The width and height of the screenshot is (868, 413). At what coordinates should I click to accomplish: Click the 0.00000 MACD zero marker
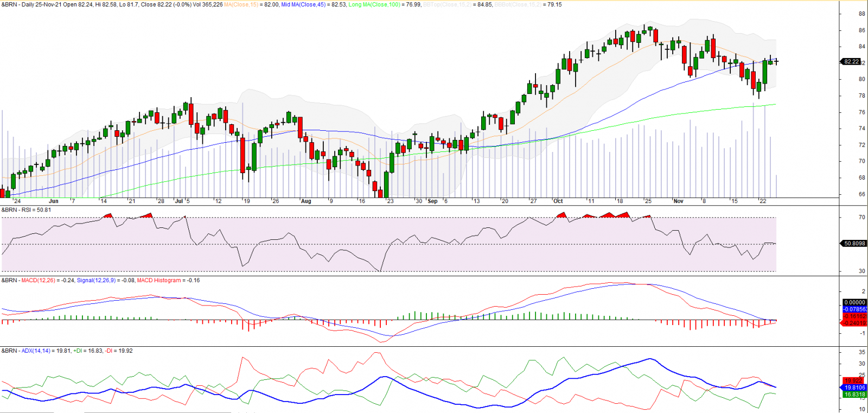point(854,302)
